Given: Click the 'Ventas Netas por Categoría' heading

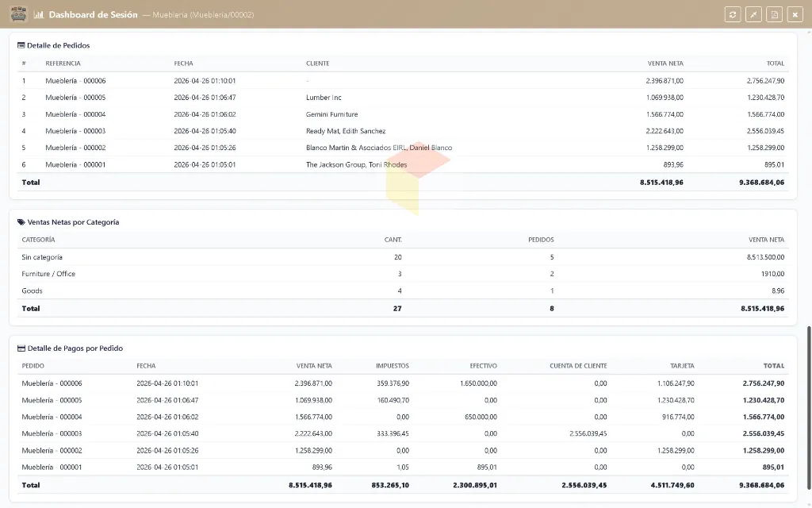Looking at the screenshot, I should 73,222.
